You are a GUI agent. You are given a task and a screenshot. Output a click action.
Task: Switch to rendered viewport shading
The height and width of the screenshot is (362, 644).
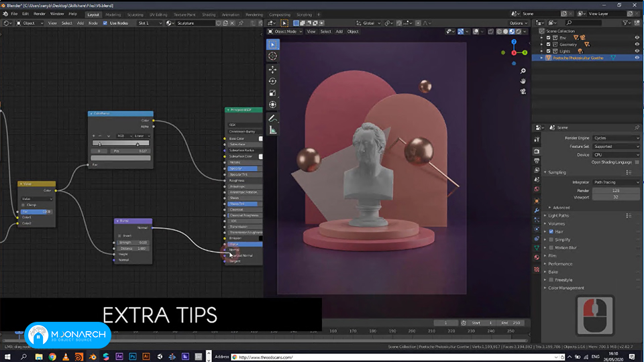[519, 32]
